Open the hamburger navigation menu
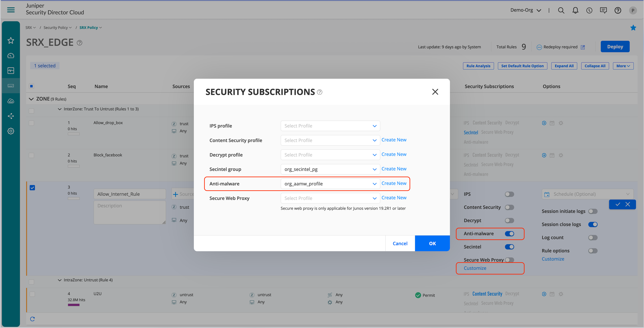 point(11,10)
